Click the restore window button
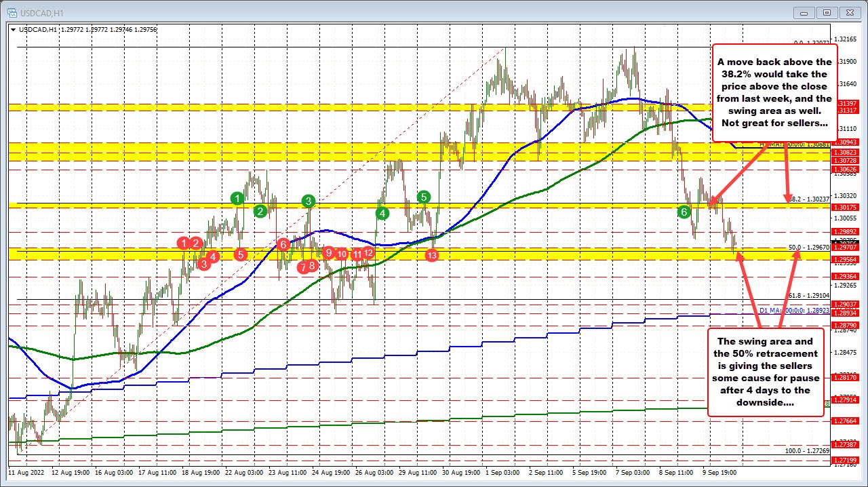868x487 pixels. [x=826, y=12]
